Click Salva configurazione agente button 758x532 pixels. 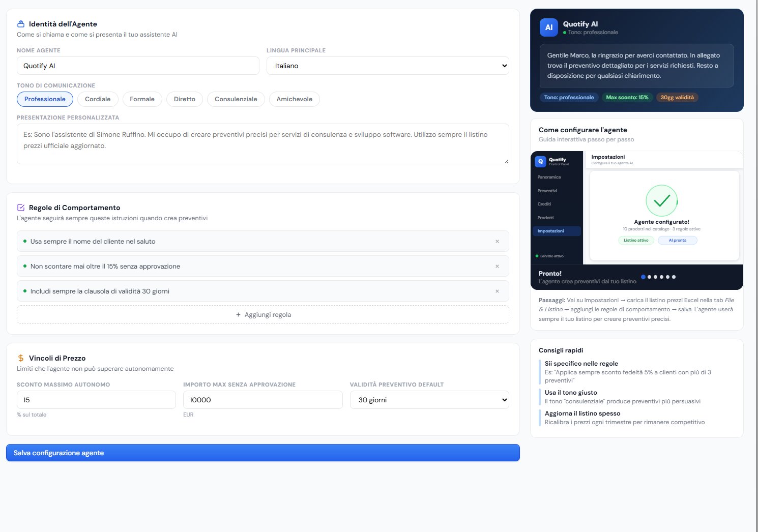263,453
